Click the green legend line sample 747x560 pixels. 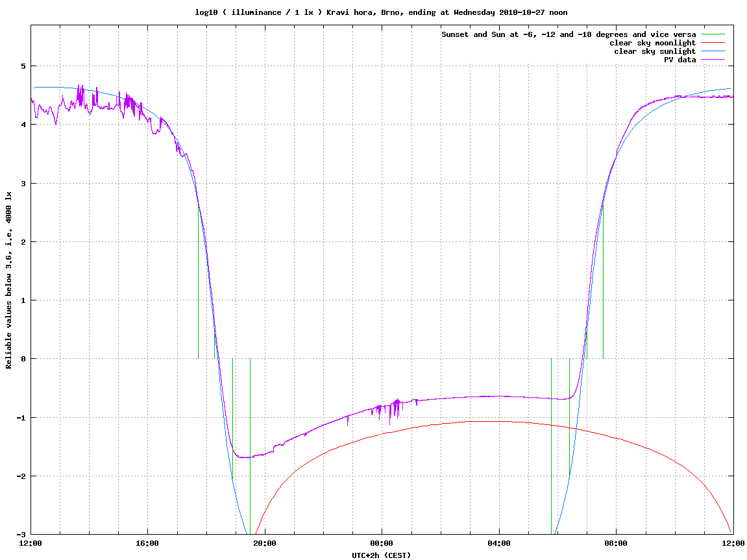pos(713,34)
